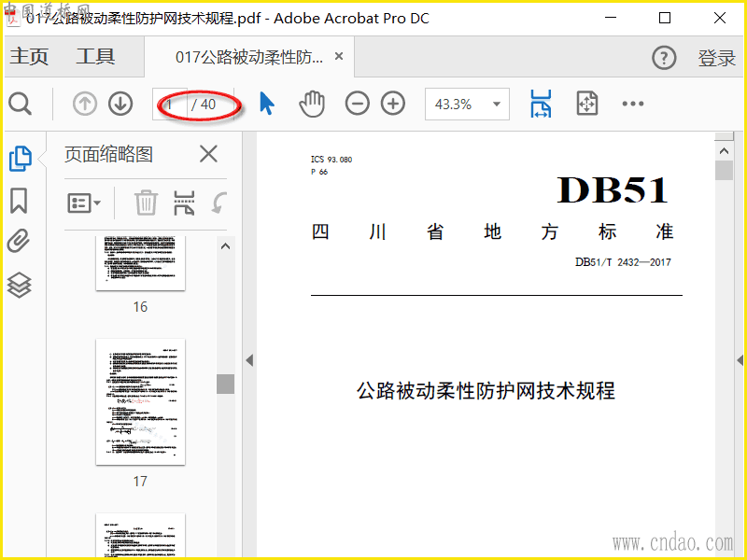Image resolution: width=747 pixels, height=560 pixels.
Task: Toggle the Page Thumbnails panel icon
Action: (x=20, y=158)
